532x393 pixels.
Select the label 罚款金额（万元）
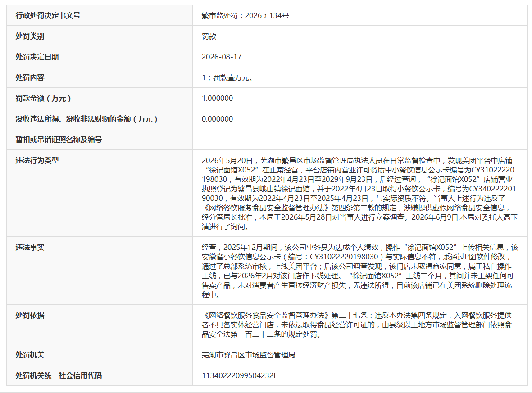pos(43,98)
